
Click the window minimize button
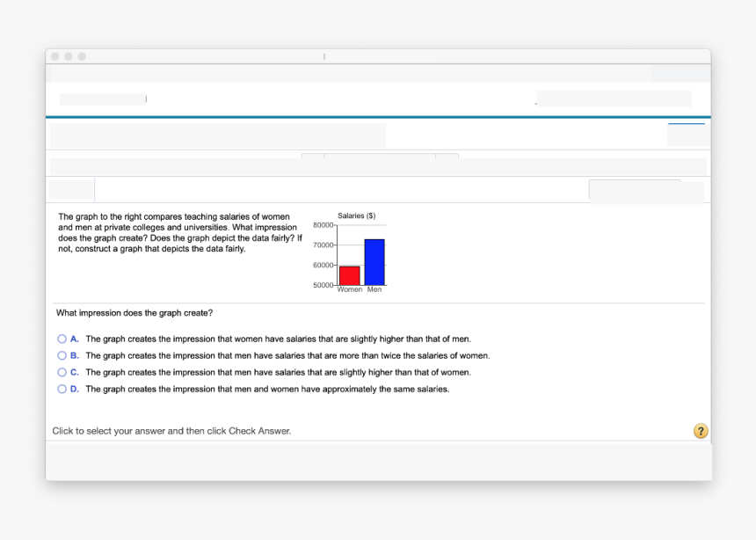(x=69, y=56)
